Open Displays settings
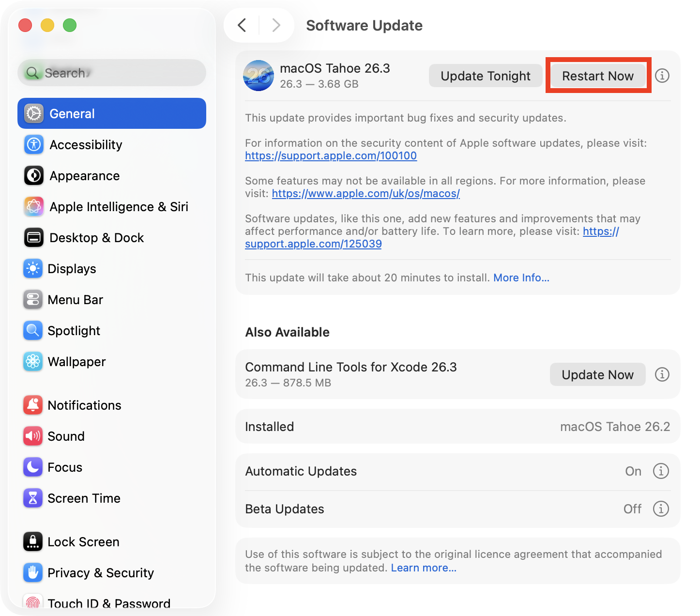700x616 pixels. (x=72, y=269)
